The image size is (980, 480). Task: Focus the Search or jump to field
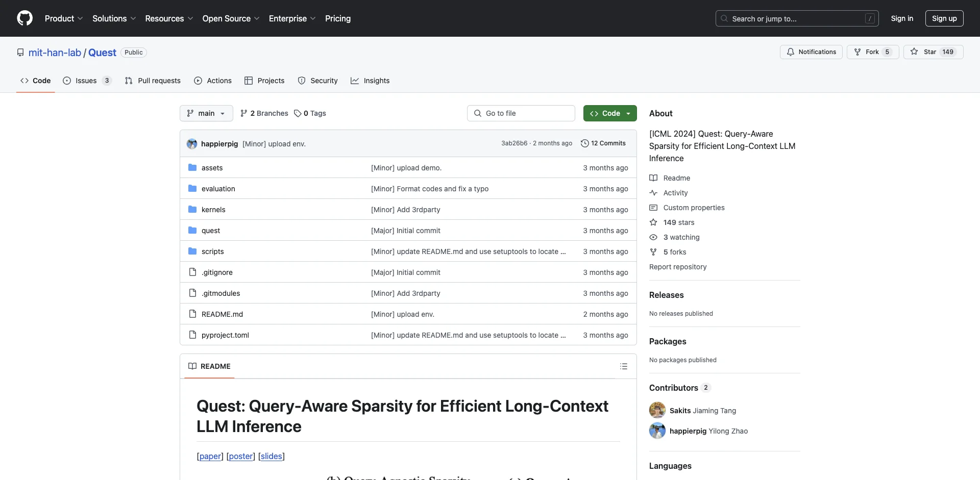point(797,18)
